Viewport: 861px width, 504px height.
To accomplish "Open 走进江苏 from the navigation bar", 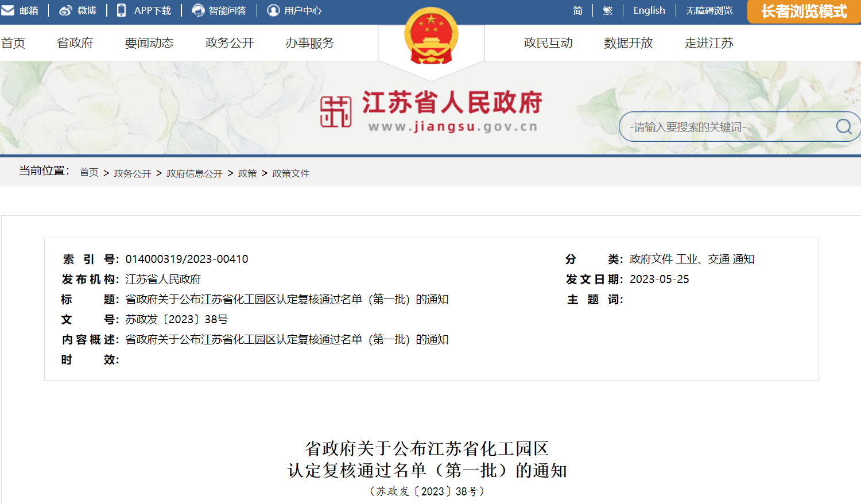I will [x=709, y=43].
